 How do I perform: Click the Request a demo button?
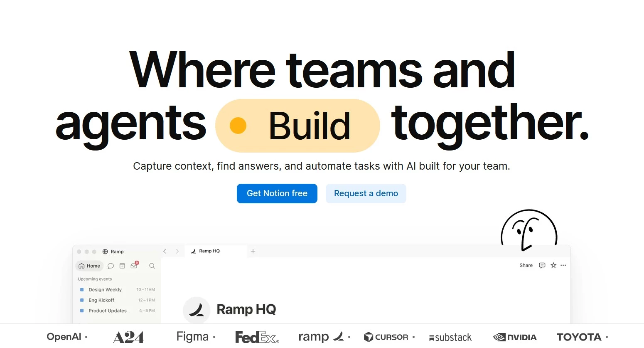[x=366, y=193]
